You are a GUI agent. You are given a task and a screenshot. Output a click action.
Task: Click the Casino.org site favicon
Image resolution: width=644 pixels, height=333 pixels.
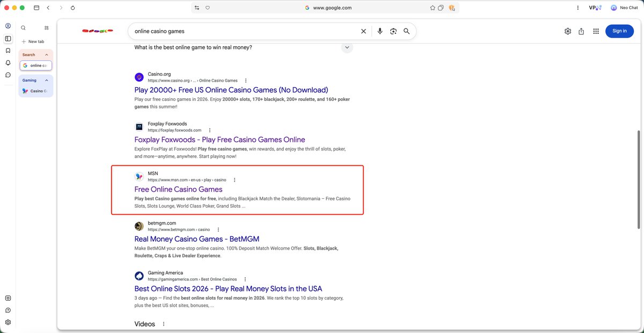click(139, 77)
